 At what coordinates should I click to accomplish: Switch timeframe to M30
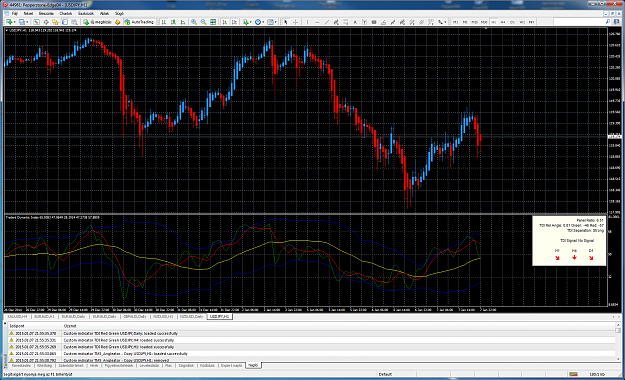[x=484, y=22]
